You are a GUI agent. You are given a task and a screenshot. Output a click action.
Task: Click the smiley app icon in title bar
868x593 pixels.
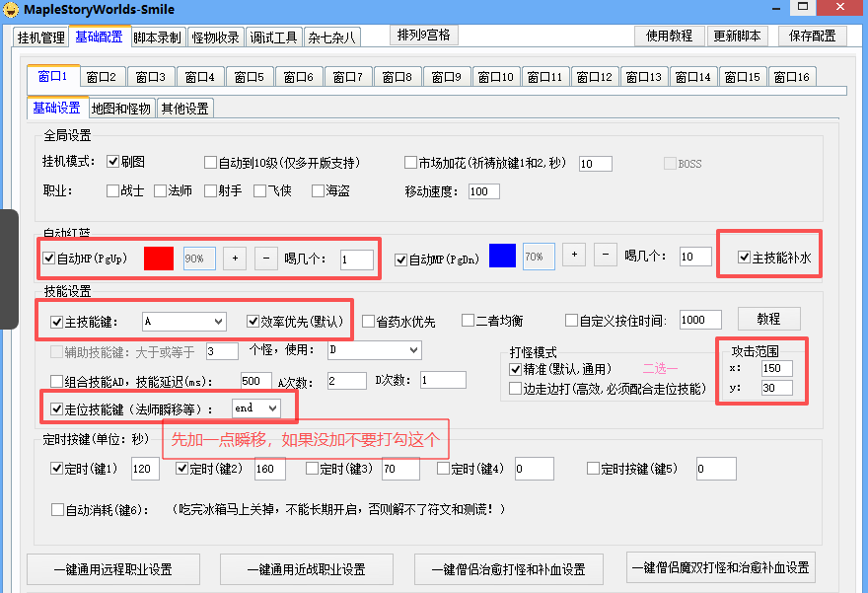(x=11, y=10)
